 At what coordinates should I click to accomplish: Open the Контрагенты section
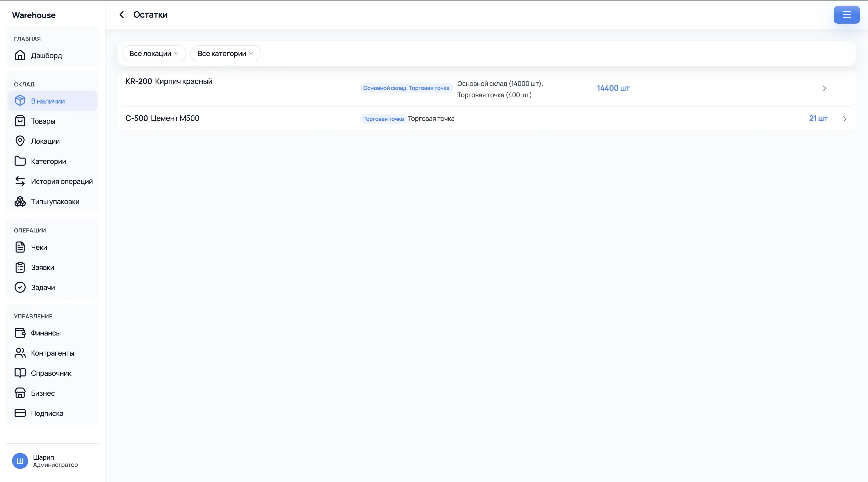click(x=52, y=353)
